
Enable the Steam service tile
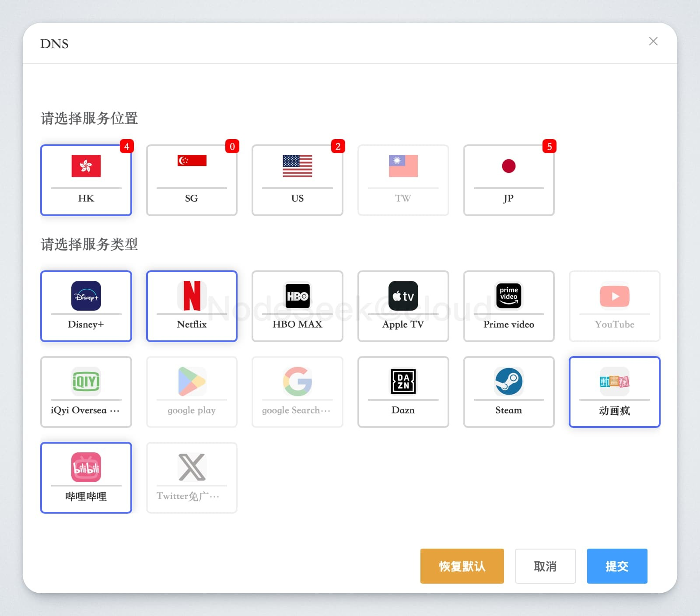(x=508, y=392)
